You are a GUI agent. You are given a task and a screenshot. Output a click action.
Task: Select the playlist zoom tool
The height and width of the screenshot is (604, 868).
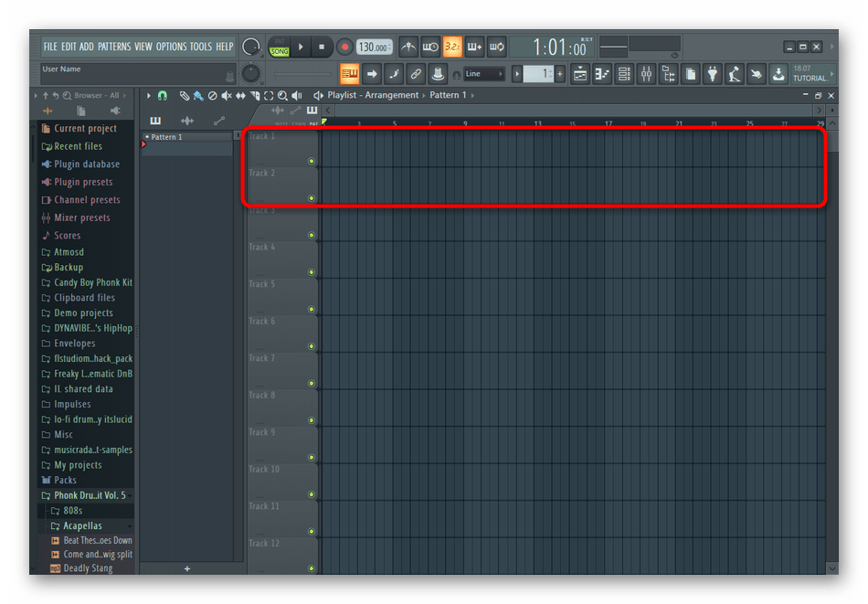tap(283, 96)
